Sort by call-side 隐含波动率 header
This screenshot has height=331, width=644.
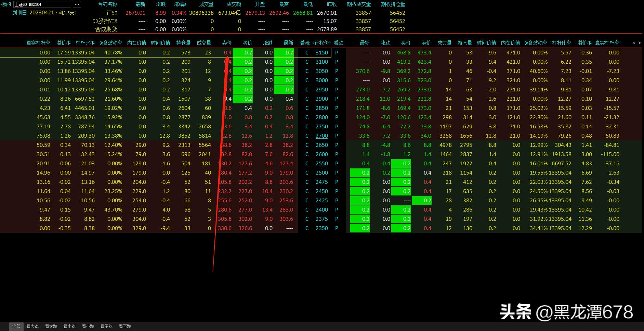[110, 43]
